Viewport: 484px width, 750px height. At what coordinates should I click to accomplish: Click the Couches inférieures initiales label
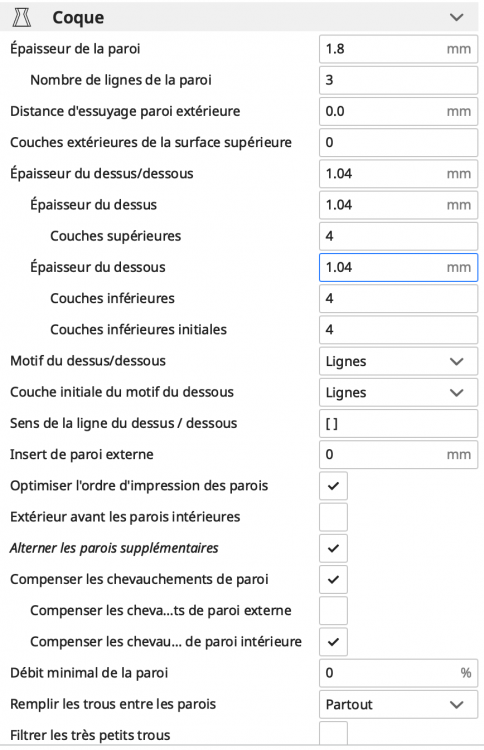[x=138, y=330]
